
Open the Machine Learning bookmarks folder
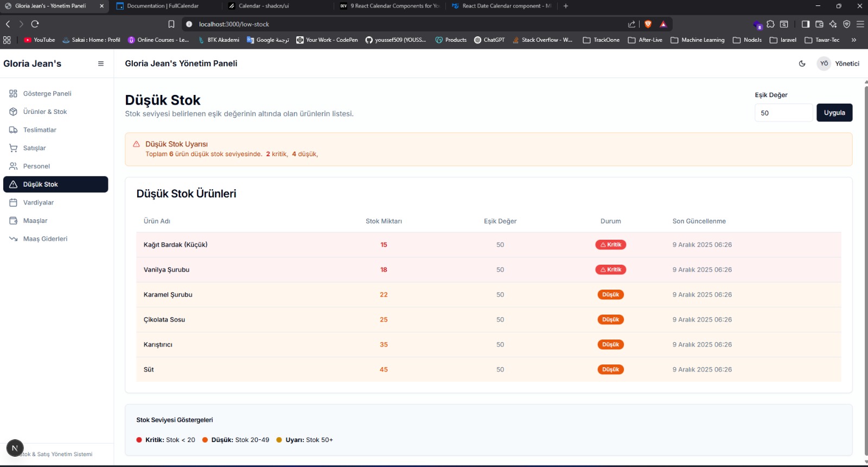tap(698, 40)
